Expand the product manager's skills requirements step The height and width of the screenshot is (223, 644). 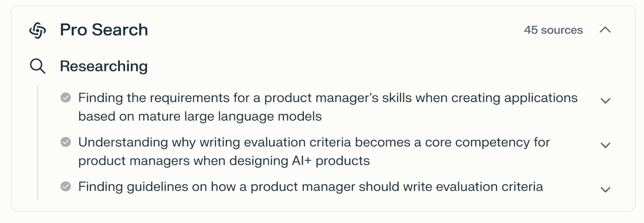pos(605,101)
